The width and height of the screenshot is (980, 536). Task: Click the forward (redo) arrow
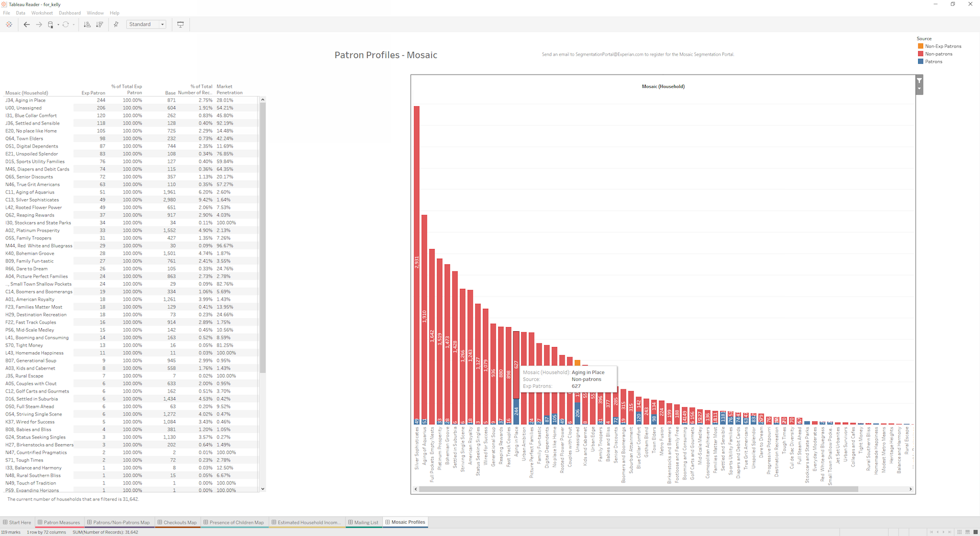click(39, 24)
